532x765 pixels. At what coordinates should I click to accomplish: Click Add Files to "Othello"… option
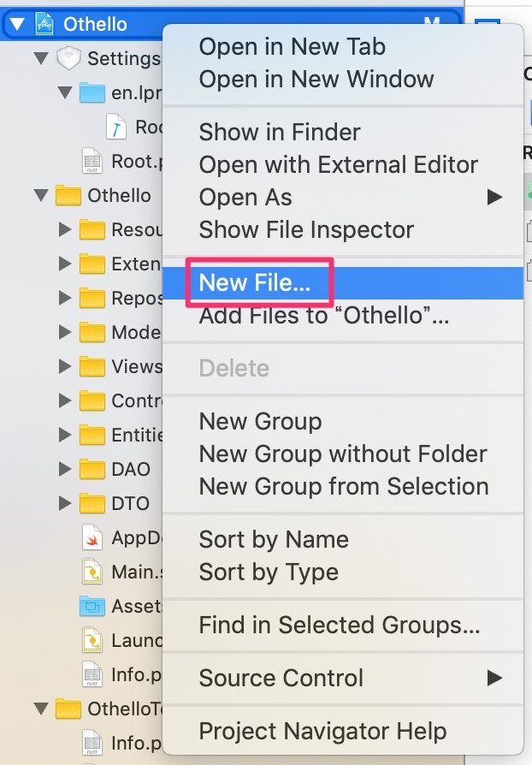[x=323, y=316]
